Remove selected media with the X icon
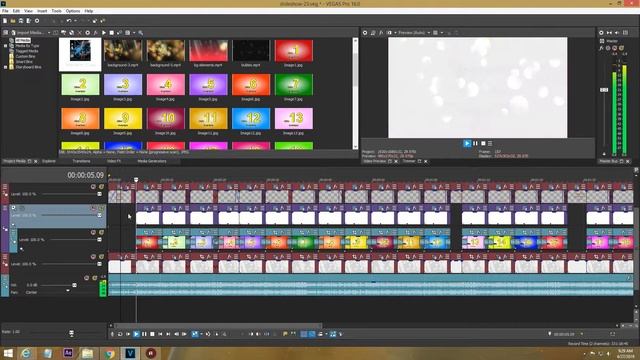Screen dimensions: 640x360 pyautogui.click(x=80, y=33)
